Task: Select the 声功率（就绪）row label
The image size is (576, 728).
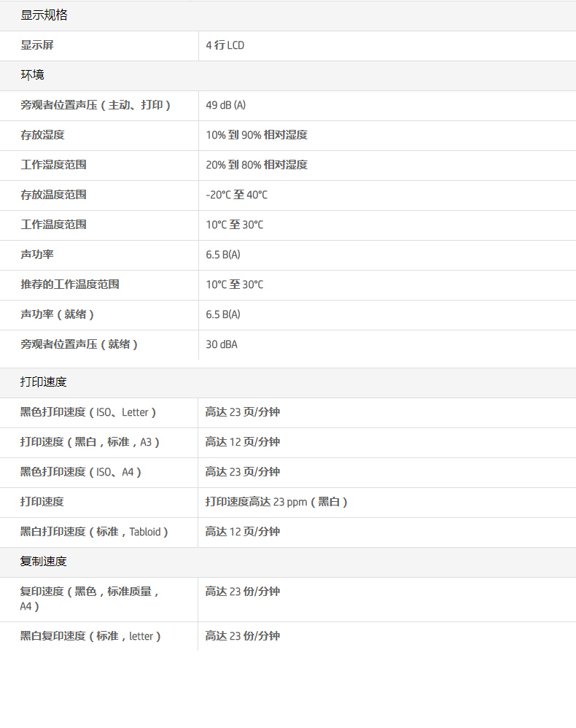Action: (x=57, y=314)
